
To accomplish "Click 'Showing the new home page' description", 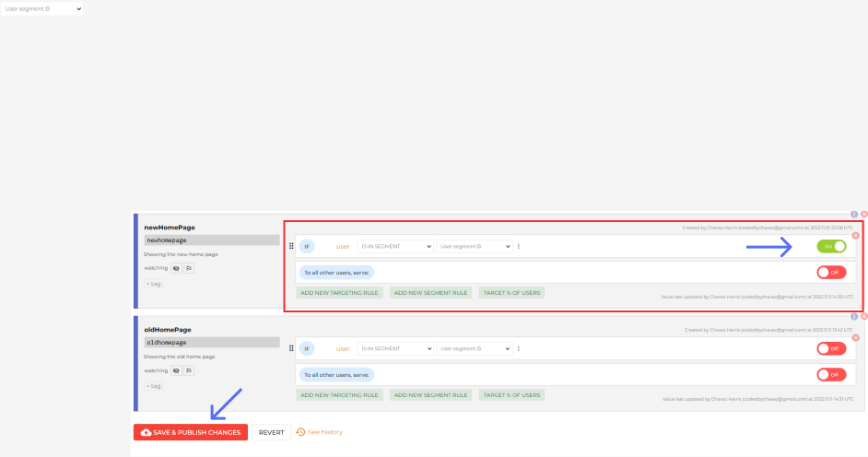I will pos(181,254).
